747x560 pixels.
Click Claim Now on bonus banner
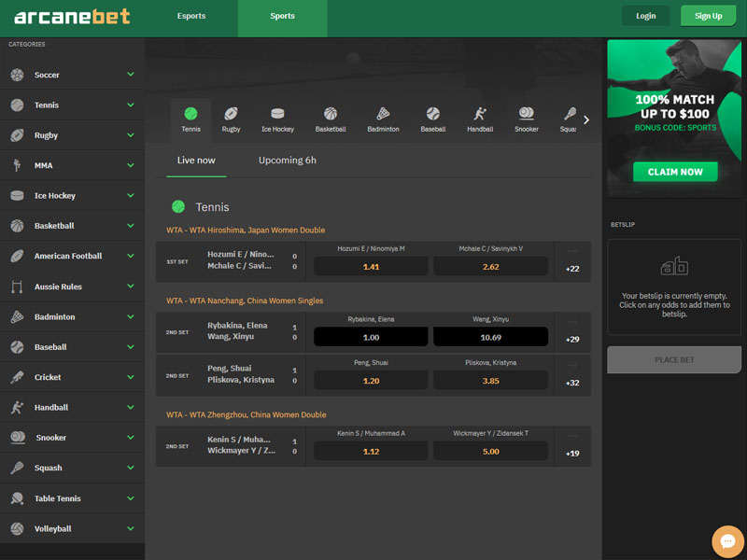pyautogui.click(x=675, y=172)
